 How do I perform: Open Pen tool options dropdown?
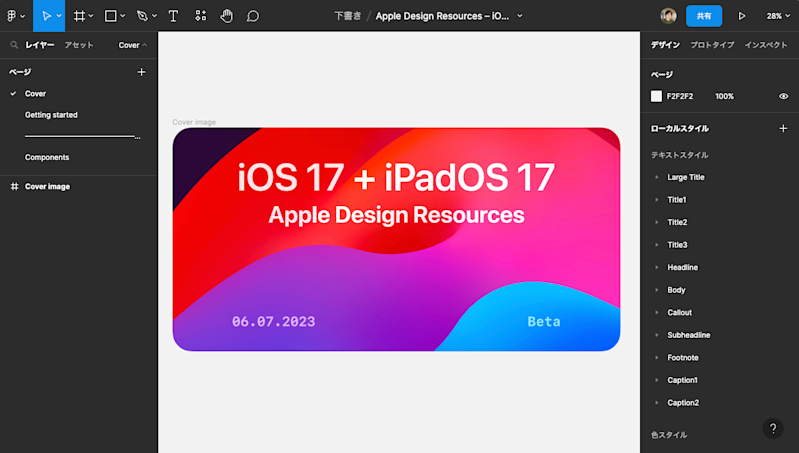pyautogui.click(x=154, y=16)
